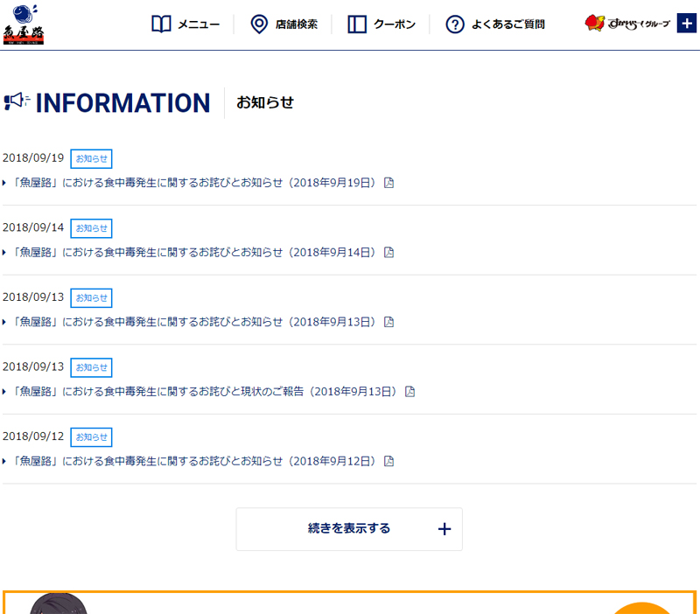Open the 2018年9月19日 食中毒 notice link

pyautogui.click(x=194, y=183)
